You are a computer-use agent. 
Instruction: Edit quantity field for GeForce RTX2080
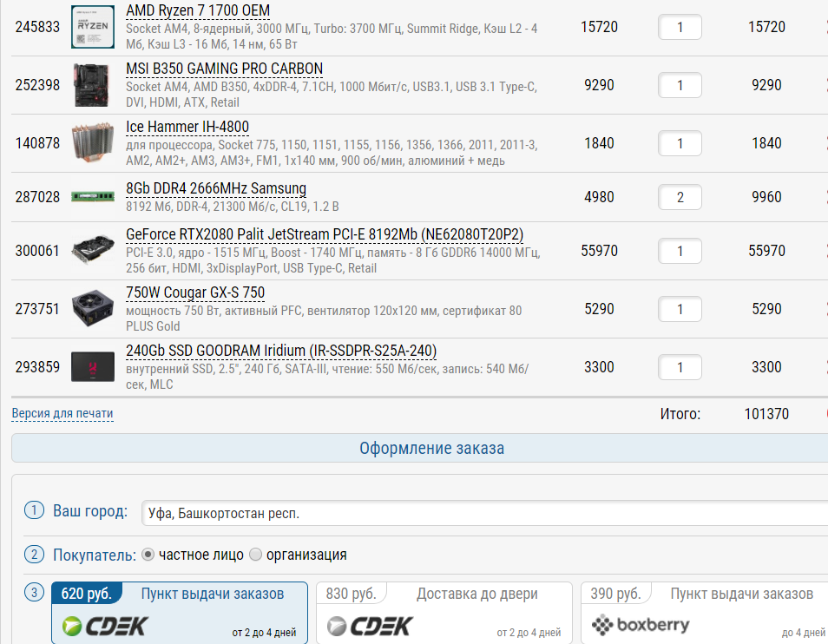point(680,251)
